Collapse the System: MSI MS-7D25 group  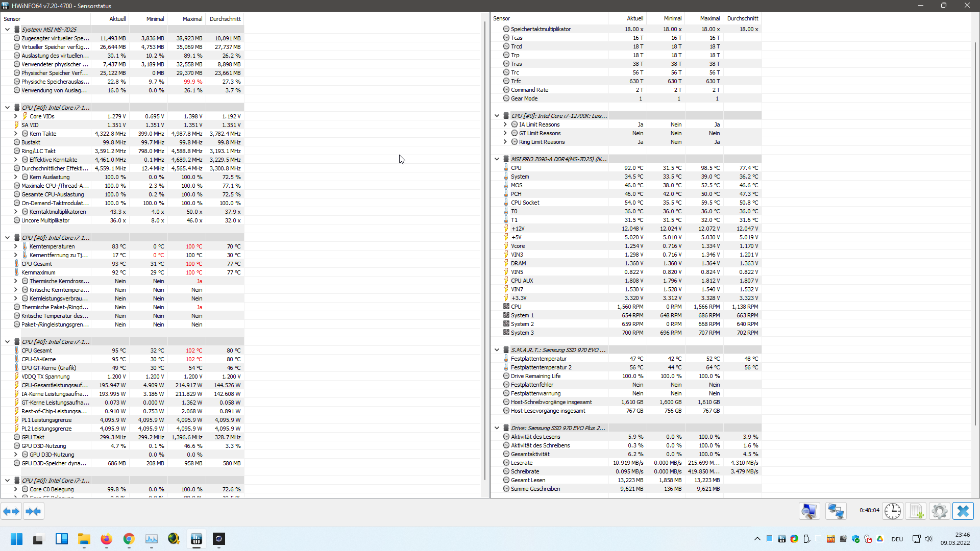7,30
